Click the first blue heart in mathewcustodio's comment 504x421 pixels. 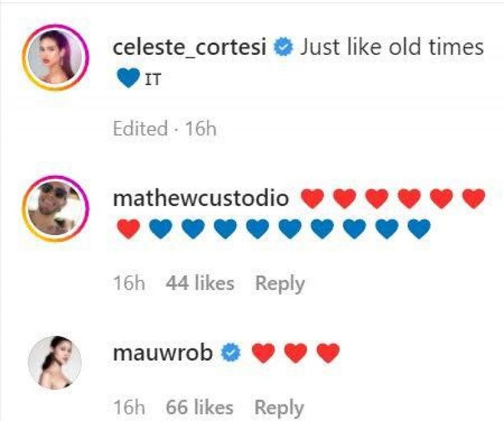[161, 229]
